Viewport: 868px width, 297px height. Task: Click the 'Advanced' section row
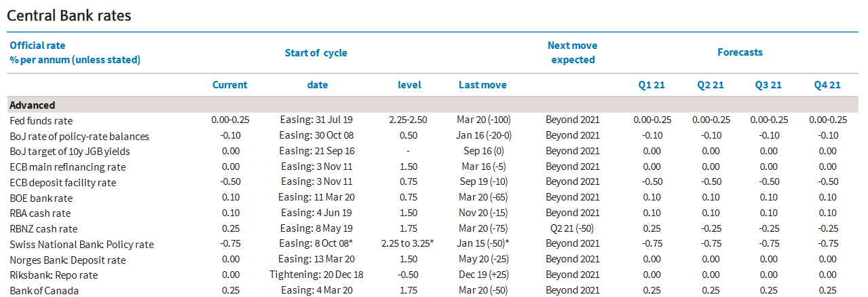(x=432, y=105)
